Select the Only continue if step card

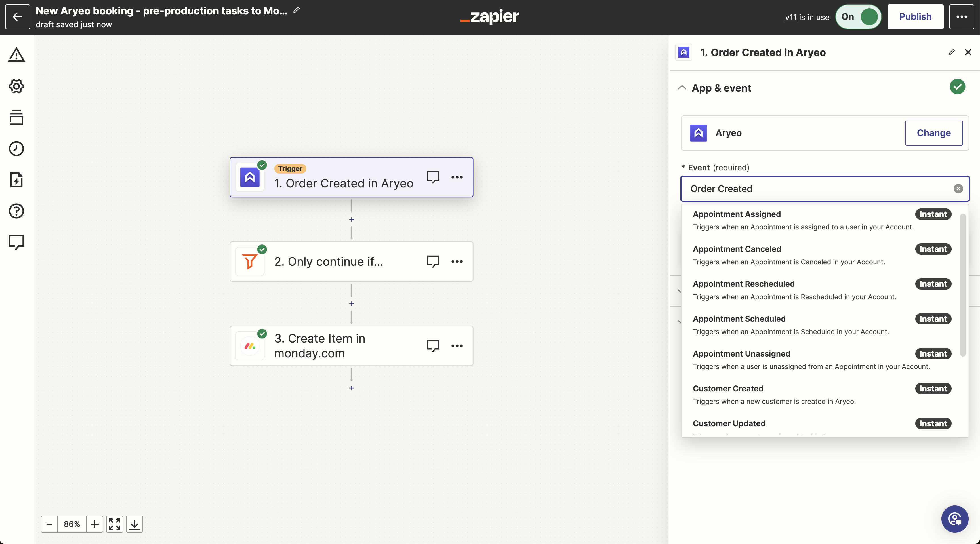(x=352, y=262)
